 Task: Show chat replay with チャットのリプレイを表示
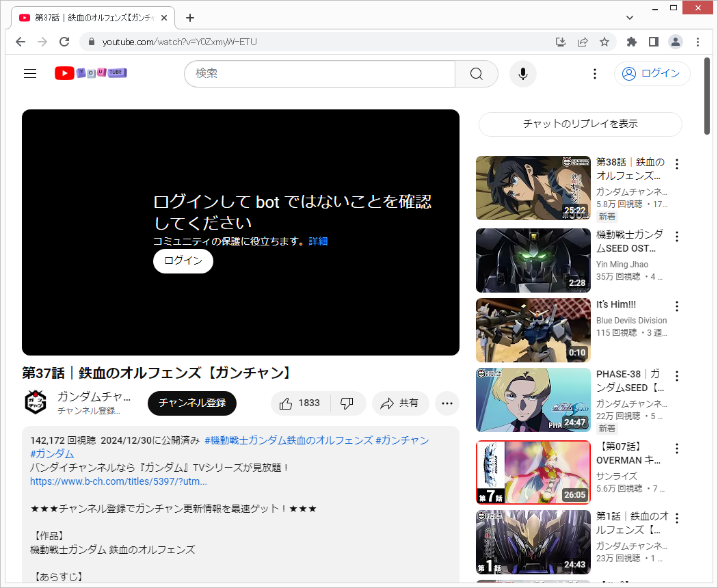point(580,124)
